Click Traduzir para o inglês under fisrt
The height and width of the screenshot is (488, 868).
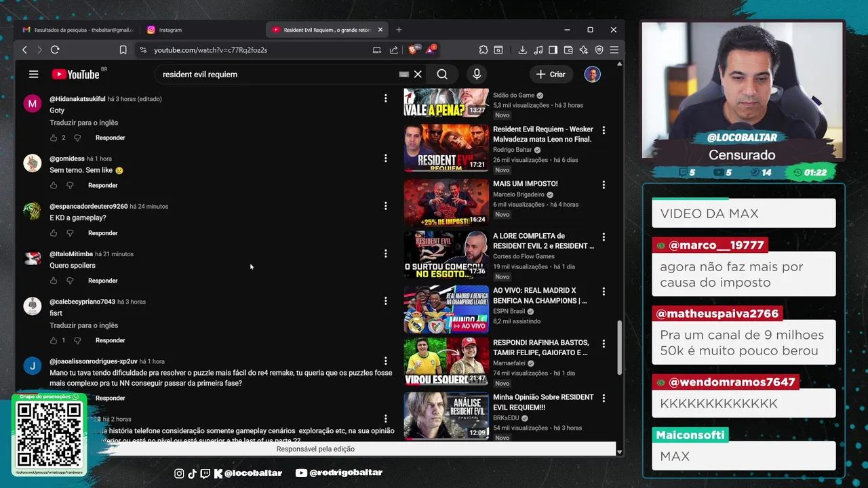click(x=84, y=325)
